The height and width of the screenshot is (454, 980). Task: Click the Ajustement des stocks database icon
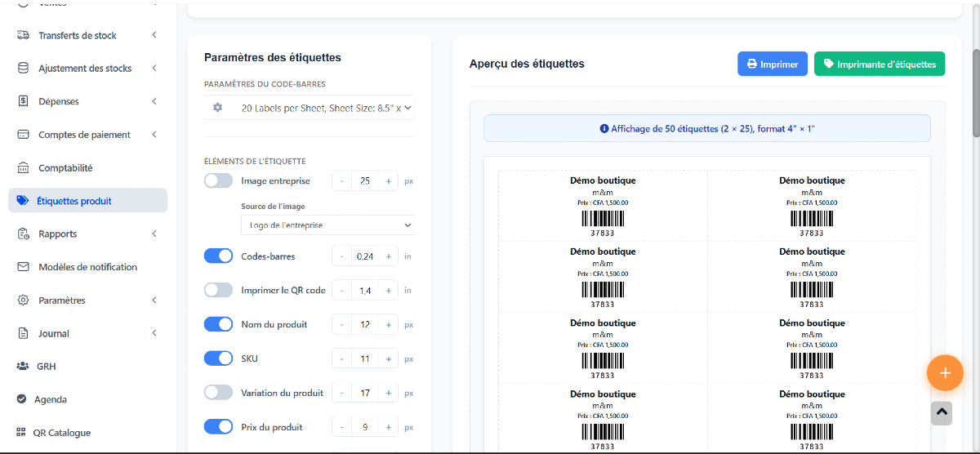(23, 69)
